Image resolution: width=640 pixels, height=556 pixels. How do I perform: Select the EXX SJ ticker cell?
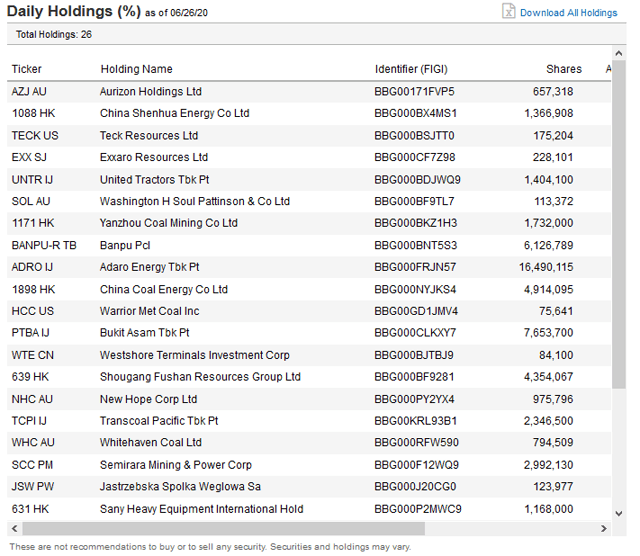pyautogui.click(x=29, y=157)
